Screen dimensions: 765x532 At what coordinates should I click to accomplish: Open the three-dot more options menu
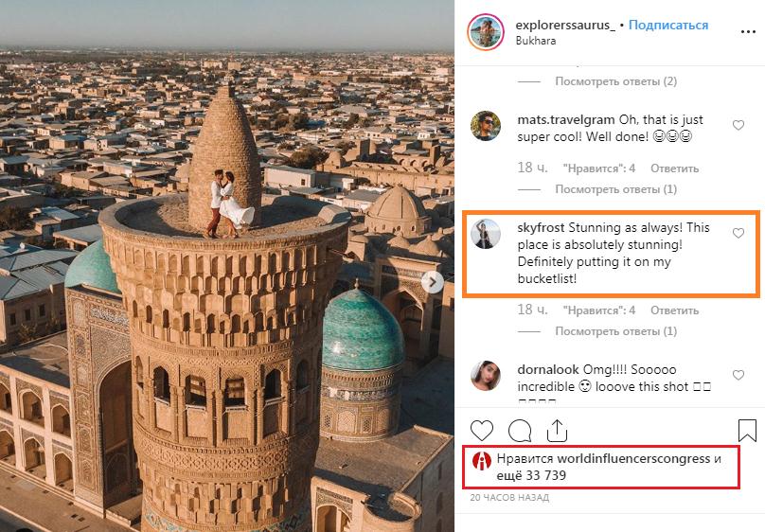coord(748,31)
